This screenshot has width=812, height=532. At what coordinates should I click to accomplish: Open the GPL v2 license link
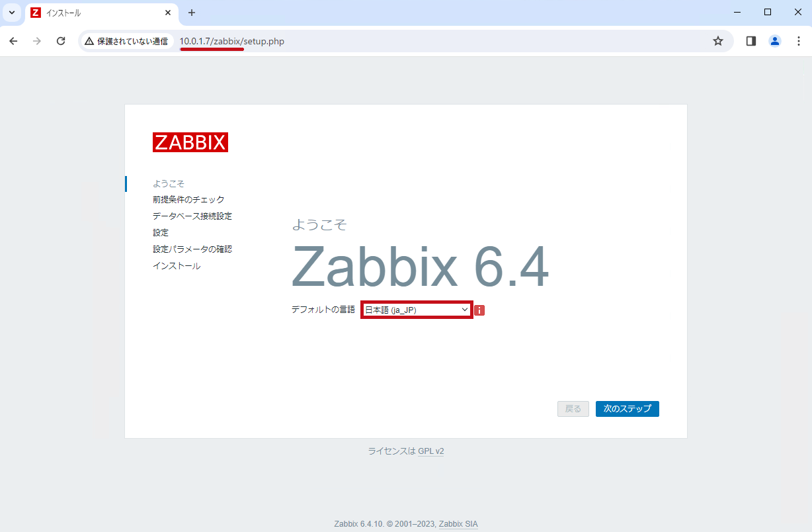point(431,451)
